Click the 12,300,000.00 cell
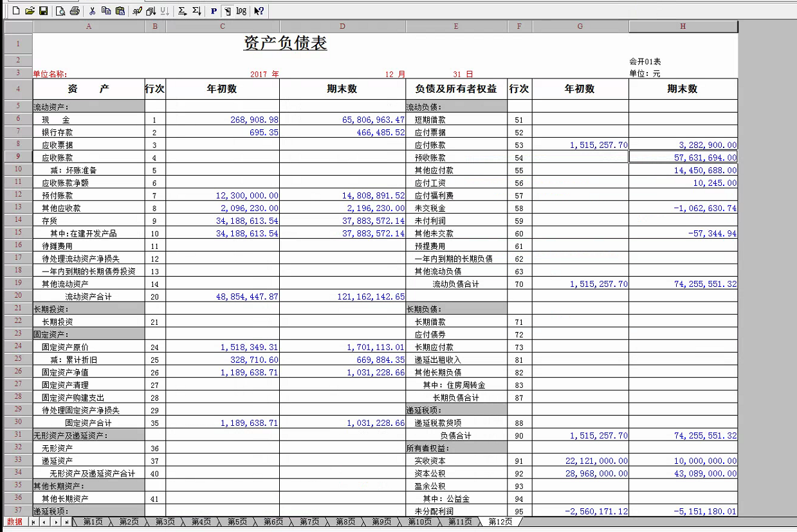 pos(223,195)
